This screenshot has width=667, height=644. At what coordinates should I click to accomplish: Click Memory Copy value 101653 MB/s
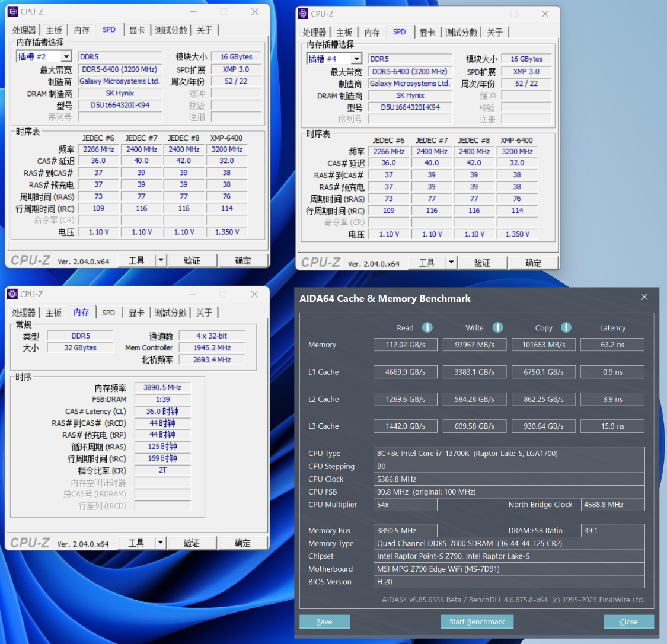pos(544,345)
